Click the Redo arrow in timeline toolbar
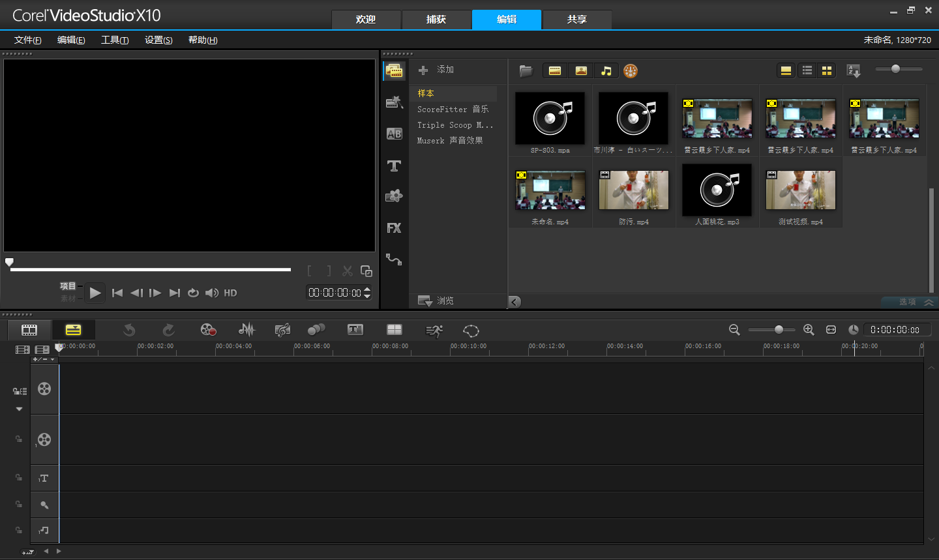The width and height of the screenshot is (939, 560). click(168, 330)
